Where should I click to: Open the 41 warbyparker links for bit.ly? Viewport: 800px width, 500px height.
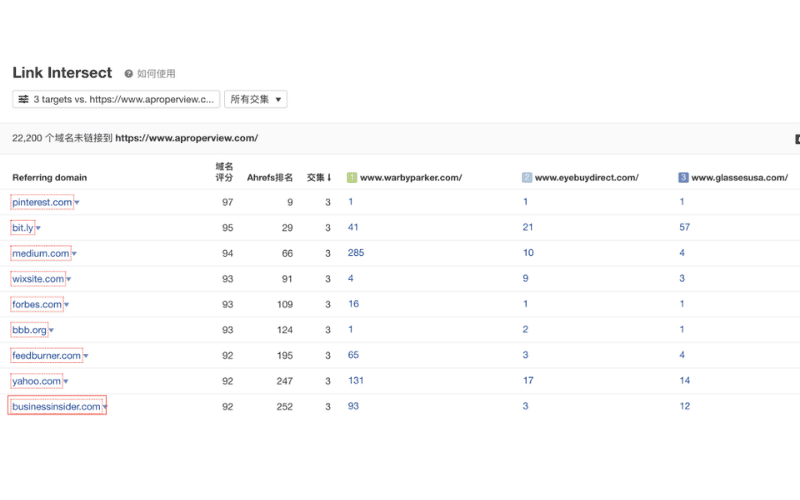pos(353,227)
